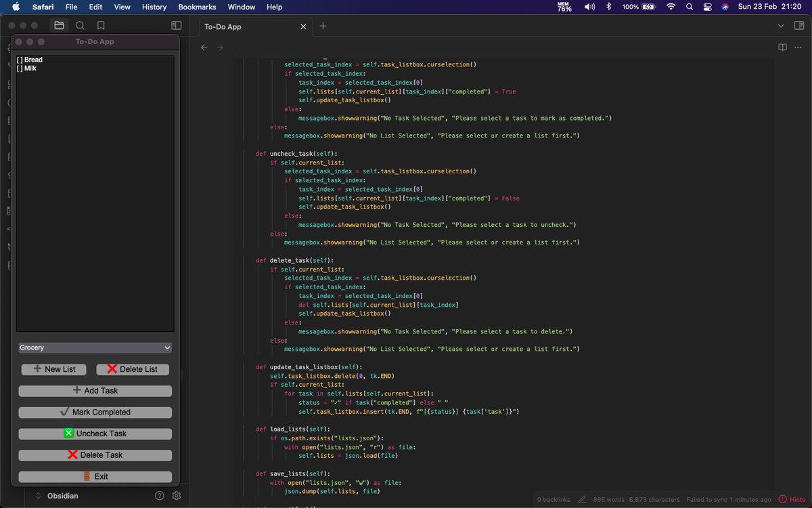This screenshot has width=812, height=508.
Task: Open the Obsidian bookmarks icon
Action: (101, 25)
